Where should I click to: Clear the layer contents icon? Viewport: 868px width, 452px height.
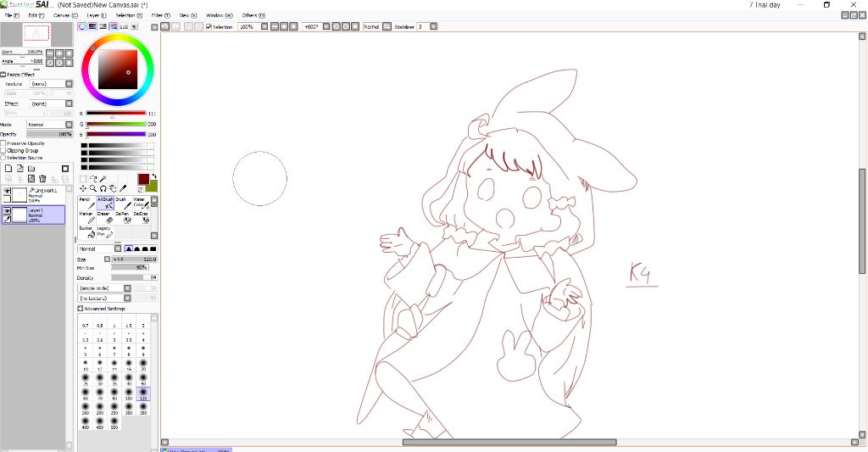coord(31,179)
